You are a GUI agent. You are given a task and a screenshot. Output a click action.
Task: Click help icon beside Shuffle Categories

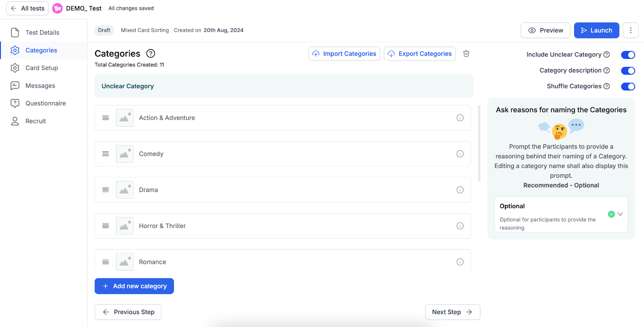607,86
